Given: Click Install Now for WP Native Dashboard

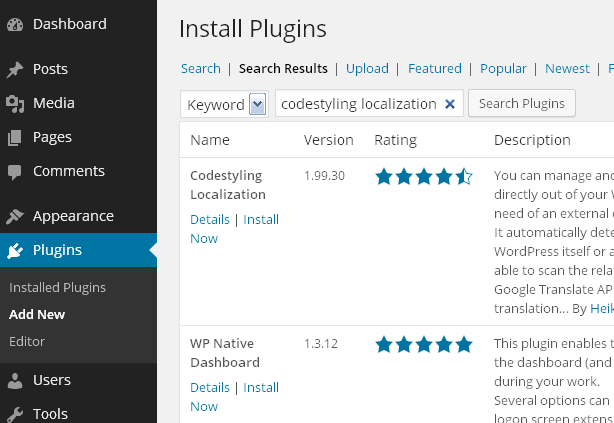Looking at the screenshot, I should (x=261, y=387).
